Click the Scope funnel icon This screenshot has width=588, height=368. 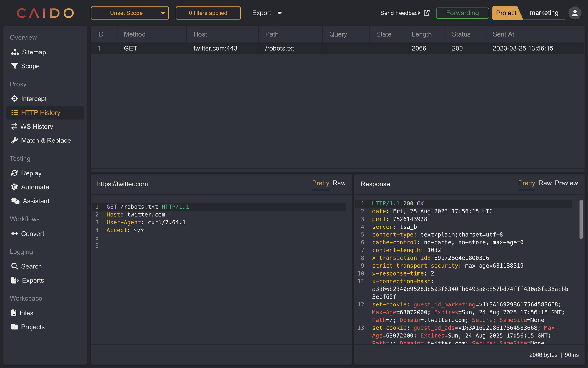[x=14, y=66]
